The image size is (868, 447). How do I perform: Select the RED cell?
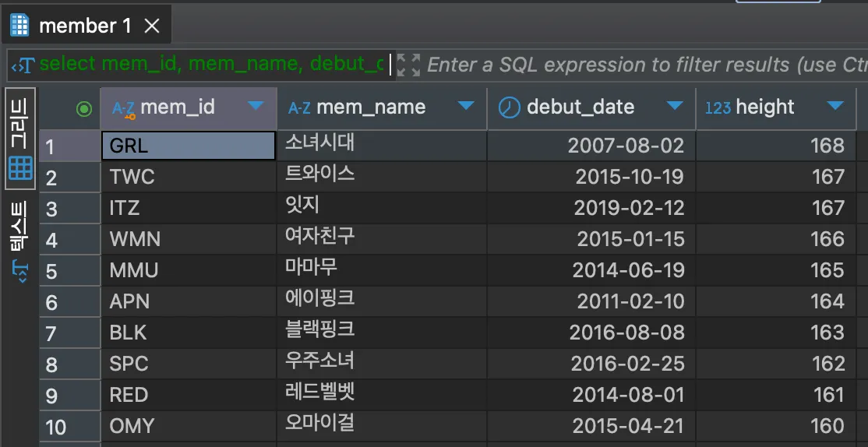(189, 395)
